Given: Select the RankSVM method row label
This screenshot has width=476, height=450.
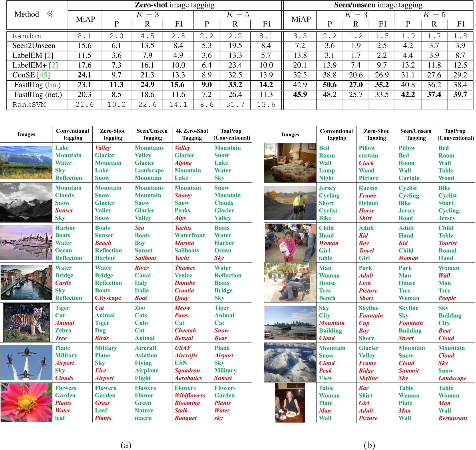Looking at the screenshot, I should 29,105.
